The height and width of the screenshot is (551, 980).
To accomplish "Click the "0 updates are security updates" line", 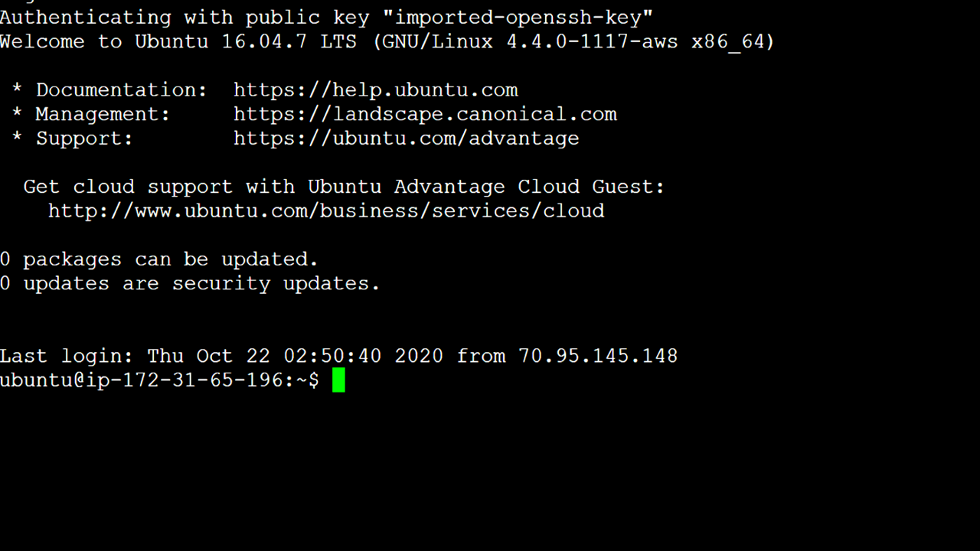I will 190,284.
